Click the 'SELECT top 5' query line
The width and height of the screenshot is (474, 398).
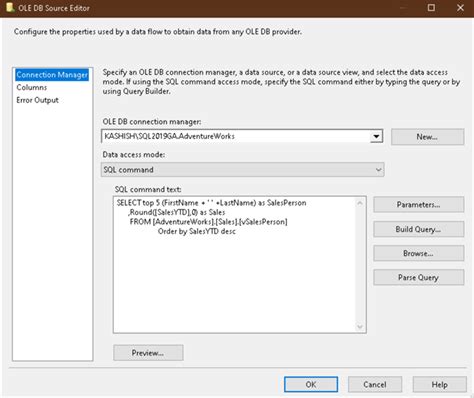[x=211, y=203]
